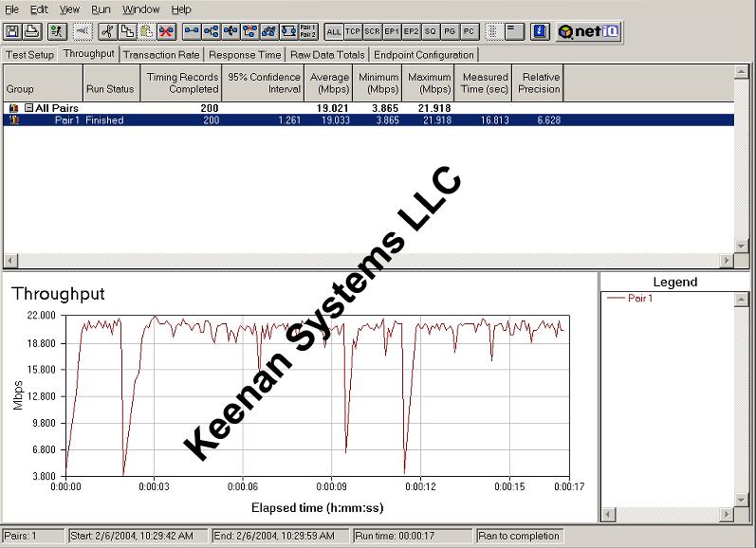Open the Edit menu
This screenshot has width=756, height=548.
39,9
